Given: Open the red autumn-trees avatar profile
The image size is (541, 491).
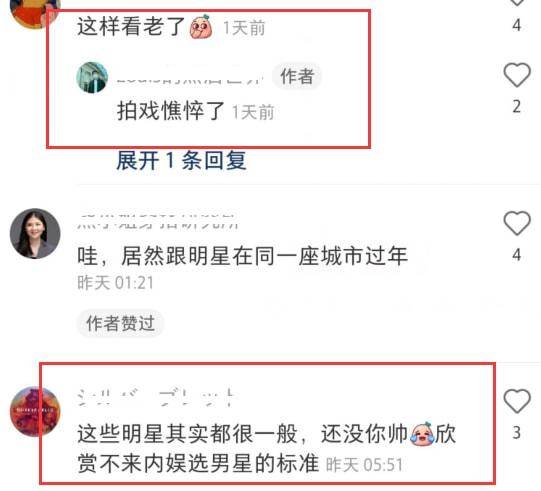Looking at the screenshot, I should [x=35, y=411].
